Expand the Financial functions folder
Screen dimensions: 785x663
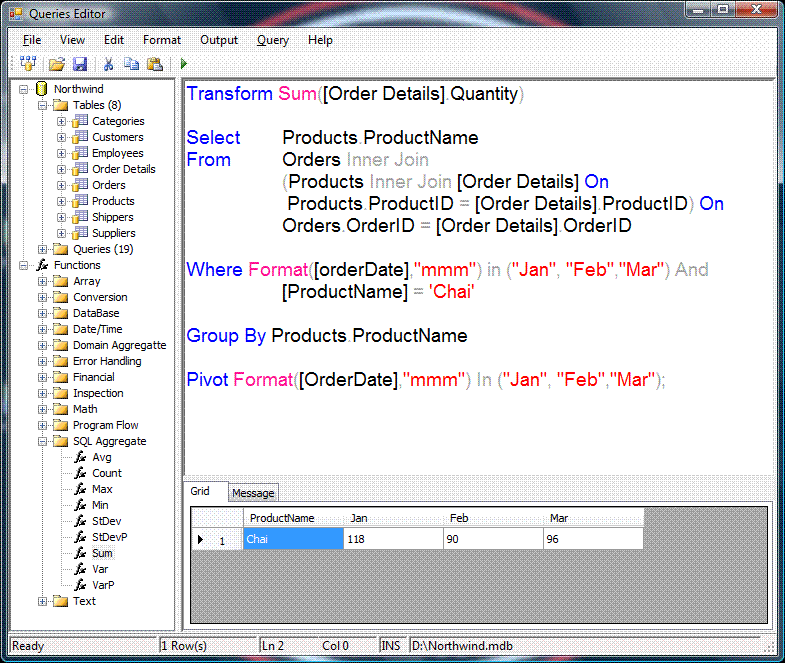(x=43, y=378)
